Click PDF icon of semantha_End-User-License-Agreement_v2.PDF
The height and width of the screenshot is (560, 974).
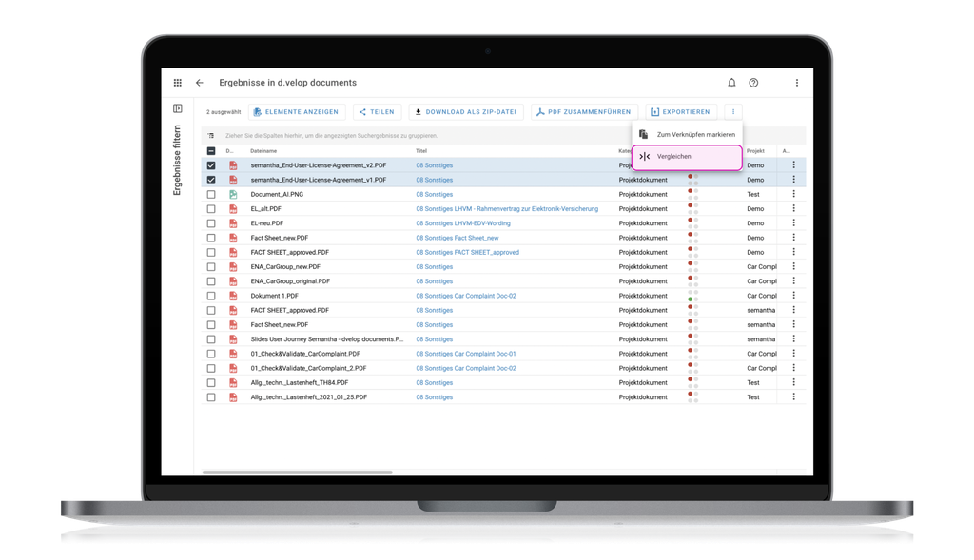[233, 165]
